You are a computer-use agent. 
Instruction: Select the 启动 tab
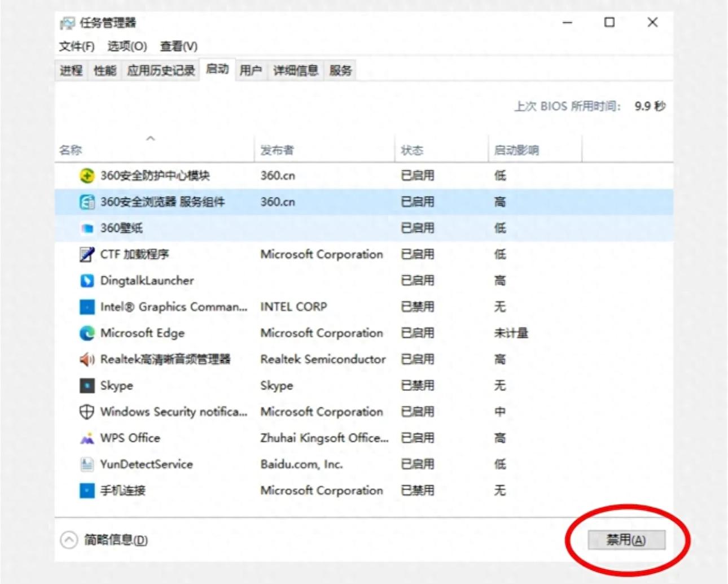217,69
